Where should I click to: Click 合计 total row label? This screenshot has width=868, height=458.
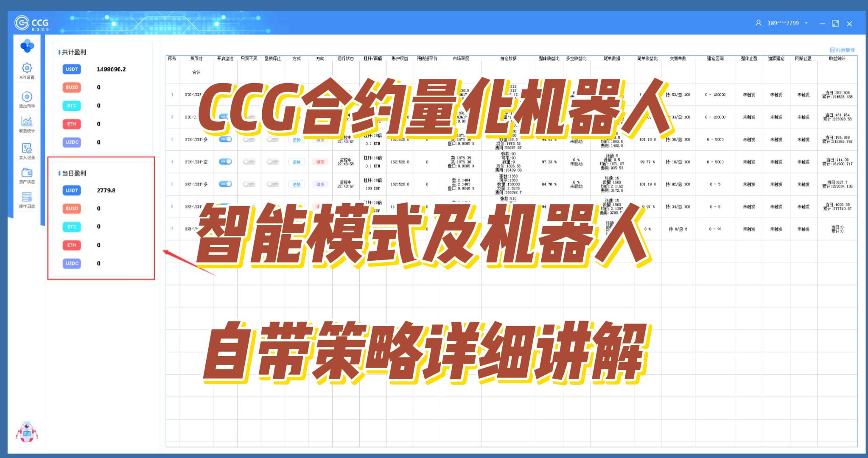pos(196,73)
